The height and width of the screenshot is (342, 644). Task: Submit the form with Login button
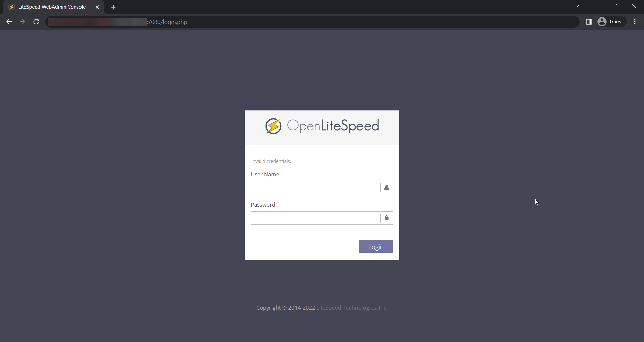coord(376,247)
